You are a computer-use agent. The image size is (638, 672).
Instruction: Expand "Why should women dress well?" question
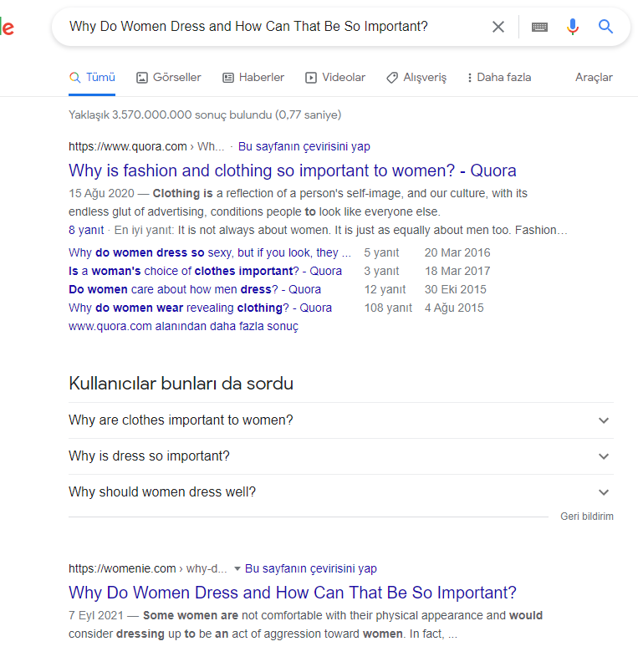(341, 492)
